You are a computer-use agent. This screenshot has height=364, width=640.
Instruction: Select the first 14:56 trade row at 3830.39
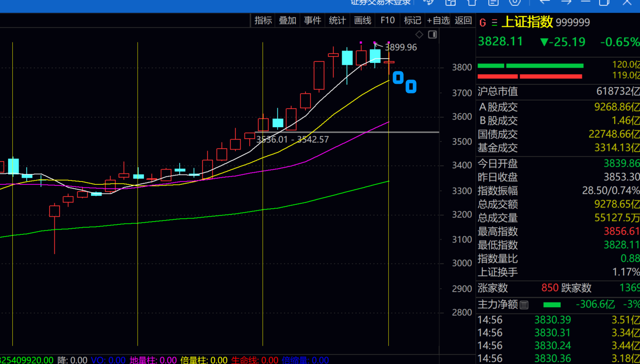point(558,320)
